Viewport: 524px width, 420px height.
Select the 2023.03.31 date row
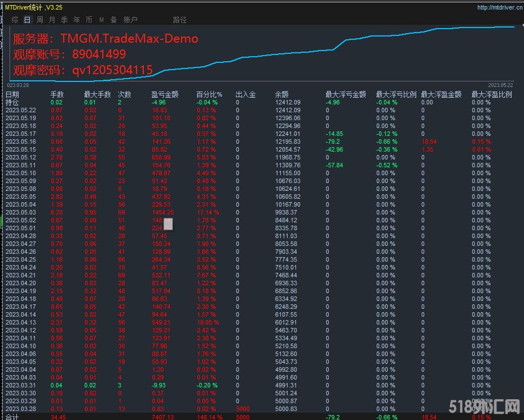pyautogui.click(x=21, y=385)
